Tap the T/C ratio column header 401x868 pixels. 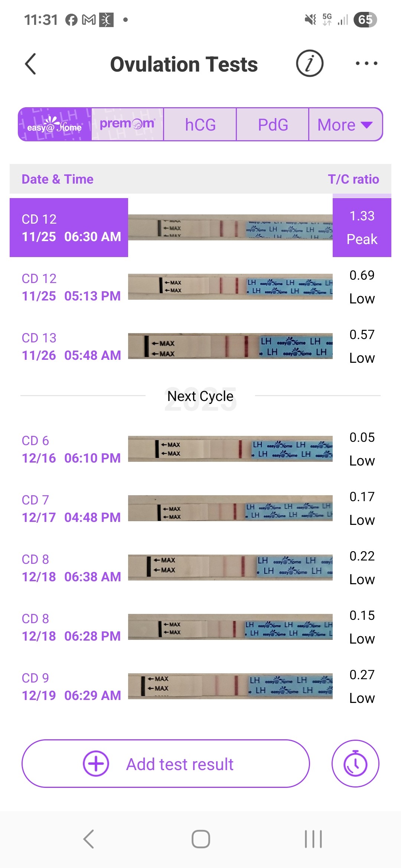tap(353, 179)
